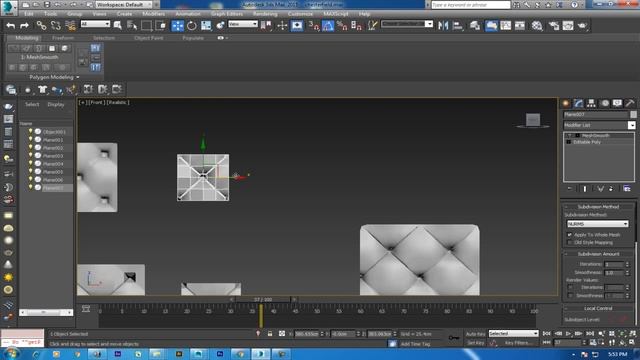Open the Modifiers menu

(x=154, y=13)
